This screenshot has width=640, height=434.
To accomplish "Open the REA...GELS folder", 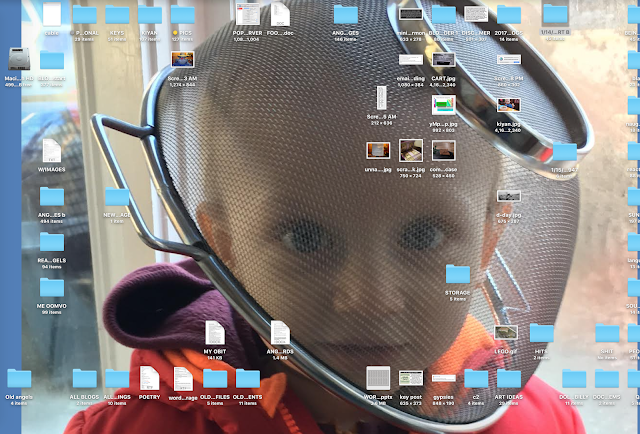I will 52,241.
